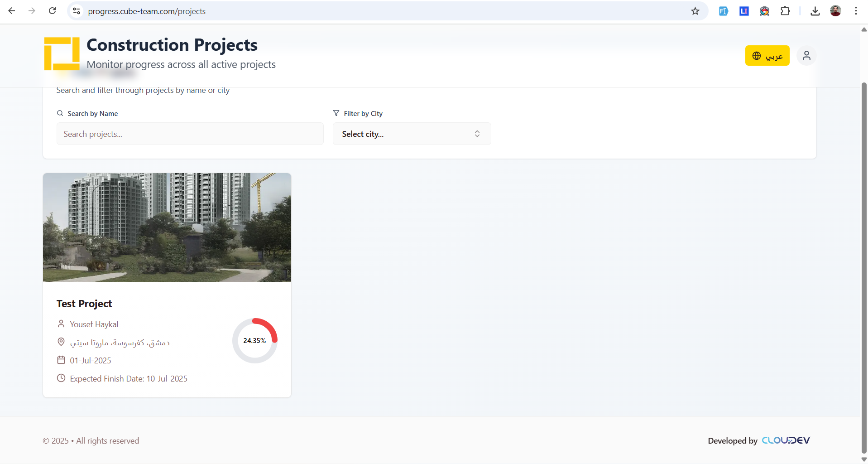868x464 pixels.
Task: Click the calendar icon beside 01-Jul-2025
Action: coord(61,360)
